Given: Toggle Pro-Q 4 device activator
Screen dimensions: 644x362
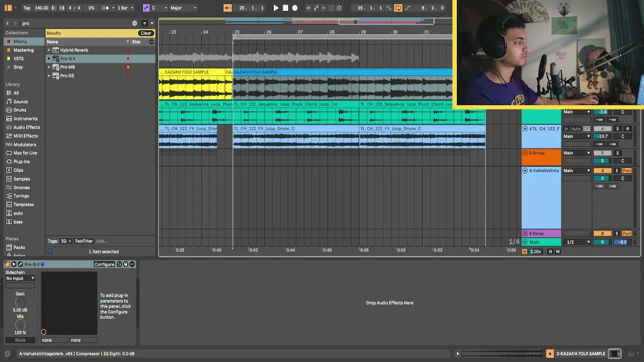Looking at the screenshot, I should pyautogui.click(x=8, y=264).
